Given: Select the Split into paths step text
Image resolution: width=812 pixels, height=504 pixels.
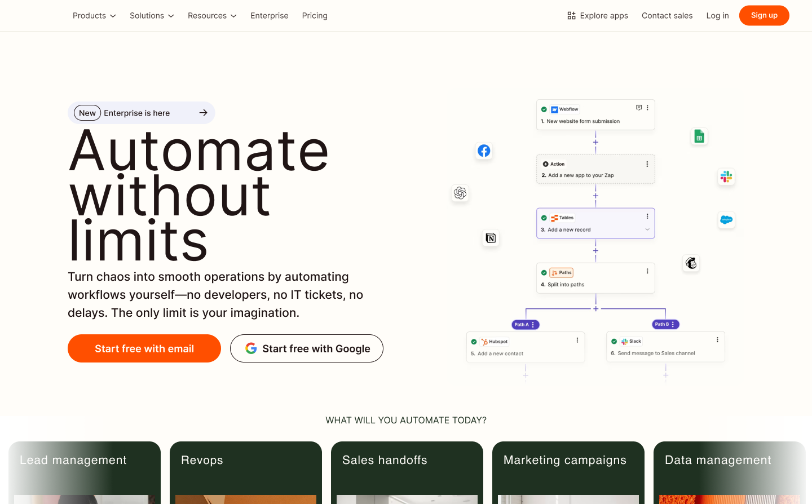Looking at the screenshot, I should [x=566, y=285].
